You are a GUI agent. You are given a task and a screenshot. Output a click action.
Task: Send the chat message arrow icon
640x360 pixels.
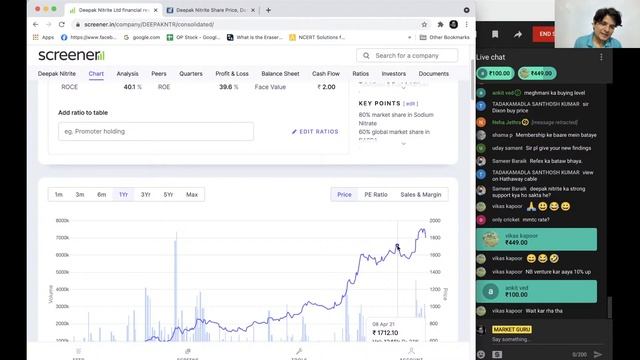(598, 354)
